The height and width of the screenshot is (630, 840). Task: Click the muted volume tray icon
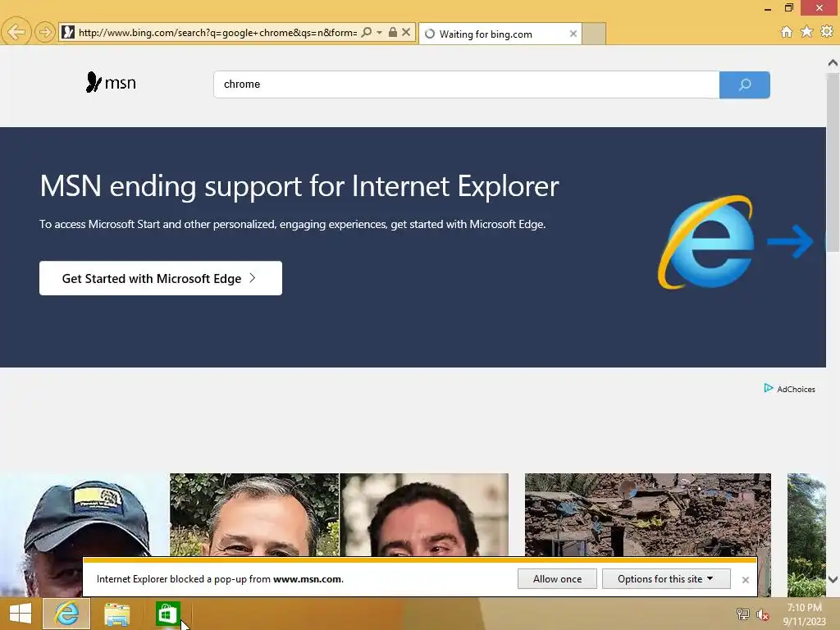tap(762, 614)
